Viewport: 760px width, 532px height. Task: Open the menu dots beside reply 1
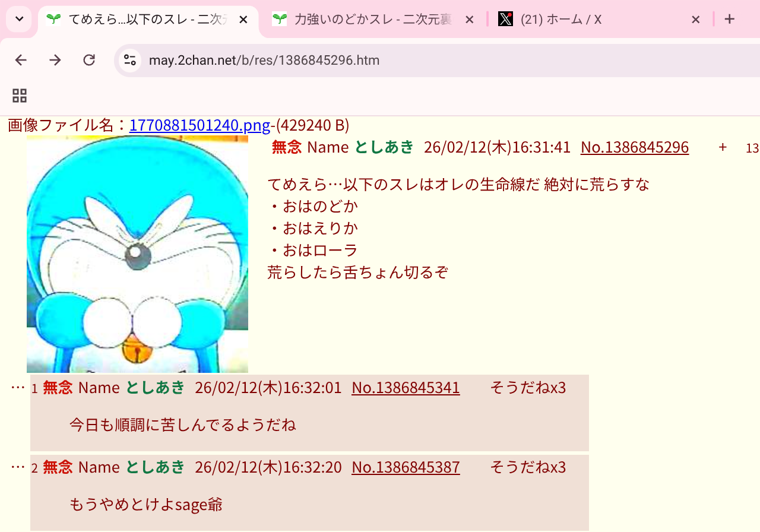point(18,388)
